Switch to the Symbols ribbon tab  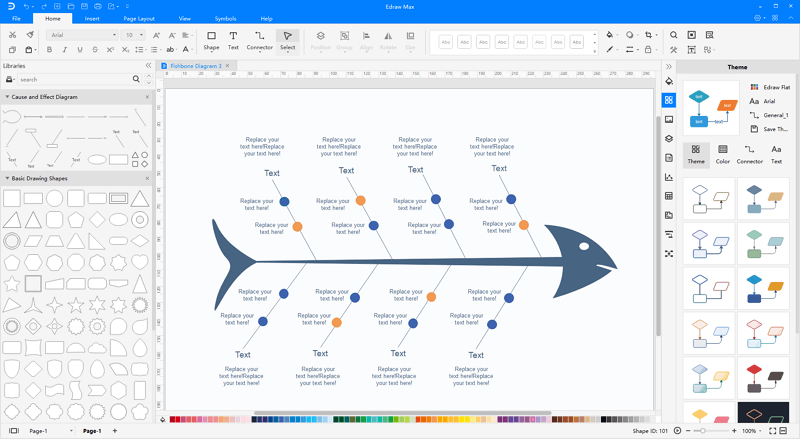tap(225, 18)
